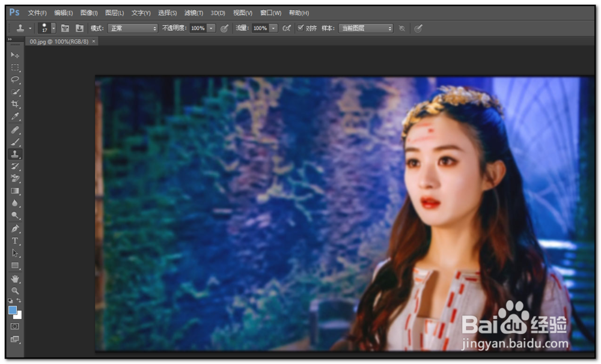Select the Eraser tool

[x=15, y=178]
